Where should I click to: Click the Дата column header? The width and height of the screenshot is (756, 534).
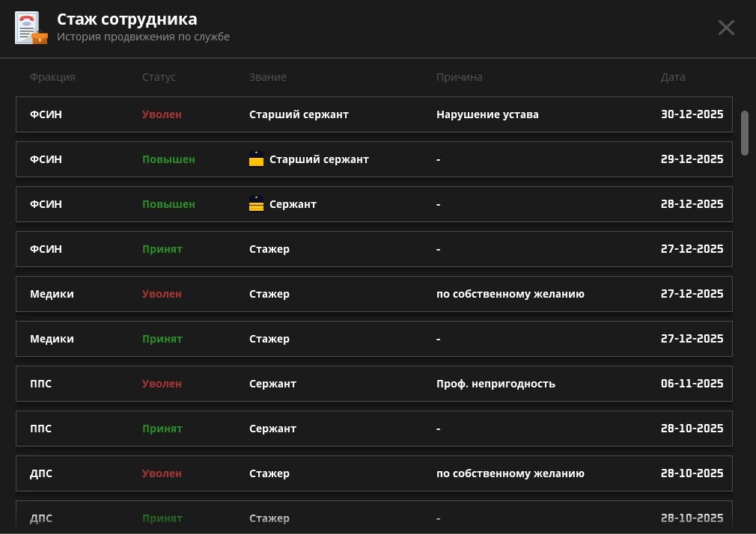click(672, 77)
